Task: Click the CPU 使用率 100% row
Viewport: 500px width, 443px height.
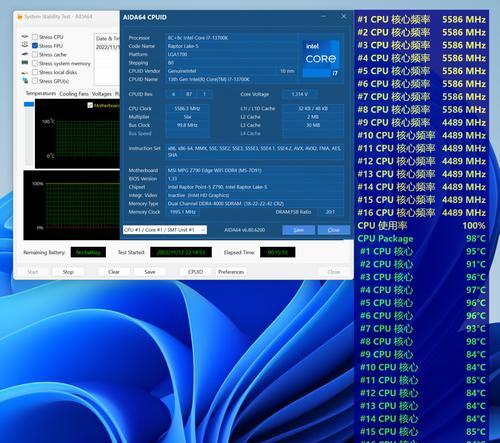Action: click(421, 225)
